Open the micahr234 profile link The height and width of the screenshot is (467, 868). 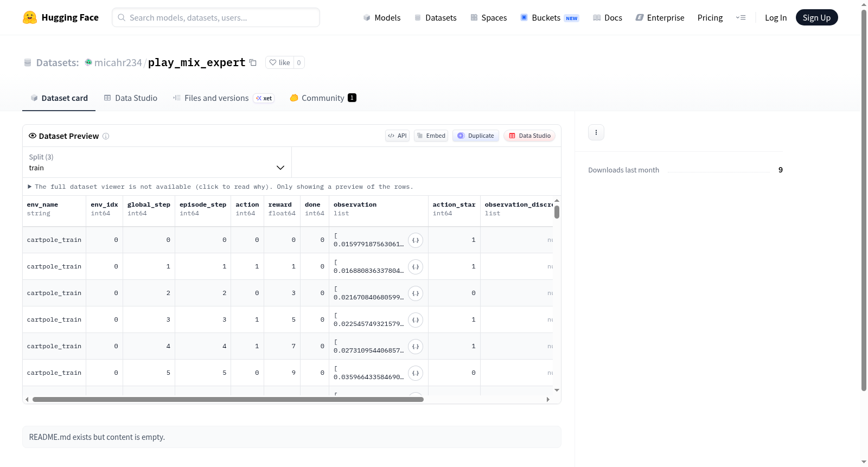(118, 62)
